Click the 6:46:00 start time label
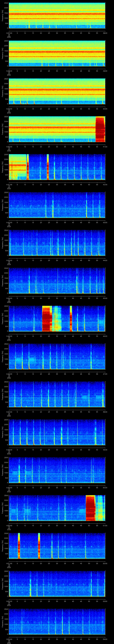Screen dimensions: 114x644 [x=9, y=374]
